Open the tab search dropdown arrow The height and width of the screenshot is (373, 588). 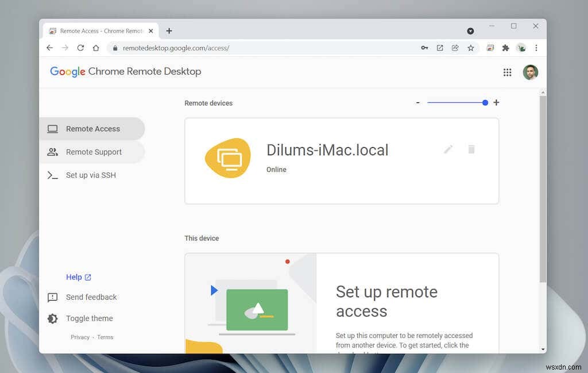coord(470,31)
